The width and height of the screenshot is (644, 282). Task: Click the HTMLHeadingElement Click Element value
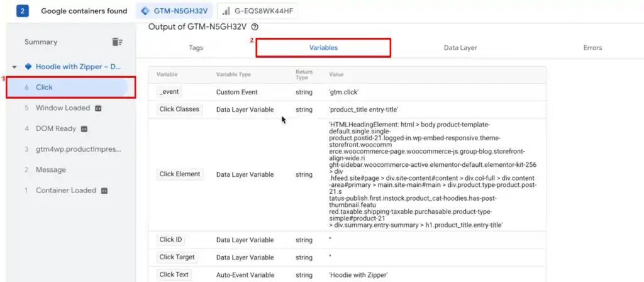(433, 175)
